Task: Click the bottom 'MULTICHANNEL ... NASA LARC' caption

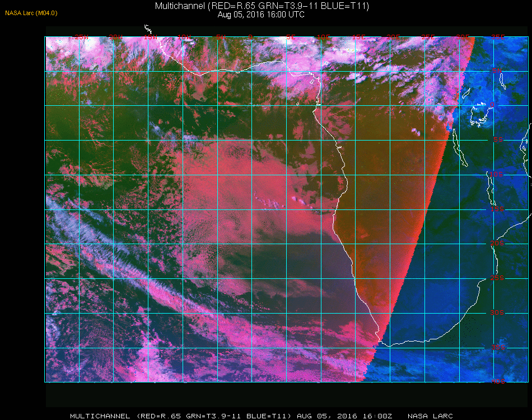Action: tap(262, 416)
